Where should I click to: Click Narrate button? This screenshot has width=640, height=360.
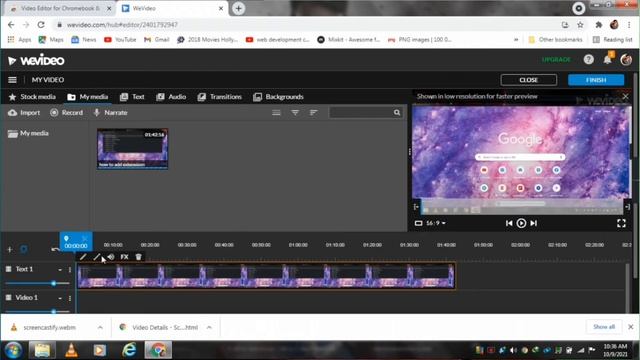tap(111, 113)
